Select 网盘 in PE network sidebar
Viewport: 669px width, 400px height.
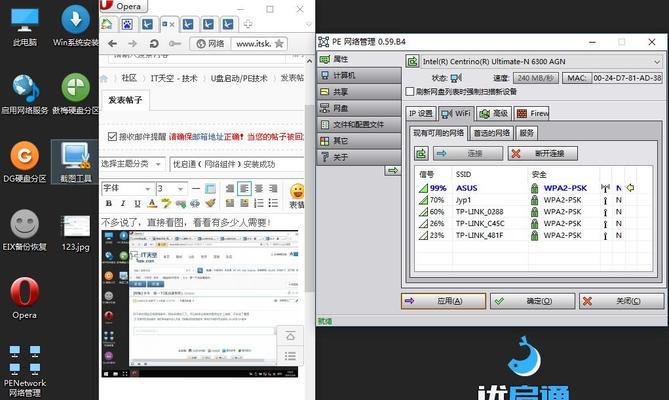point(360,108)
